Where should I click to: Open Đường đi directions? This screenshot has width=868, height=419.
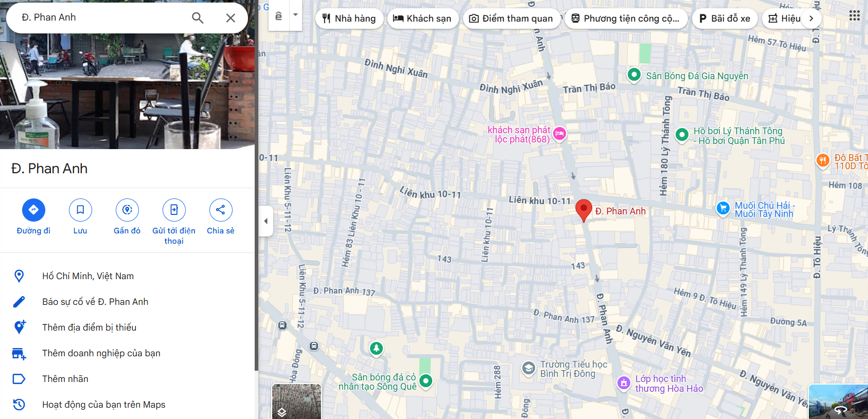(33, 216)
